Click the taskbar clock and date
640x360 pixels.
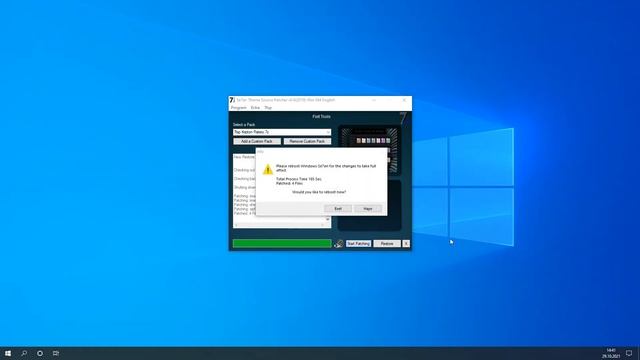(611, 353)
